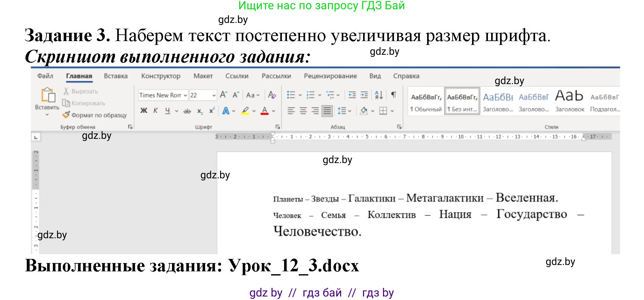Open the Шрифт group dialog launcher

click(278, 126)
